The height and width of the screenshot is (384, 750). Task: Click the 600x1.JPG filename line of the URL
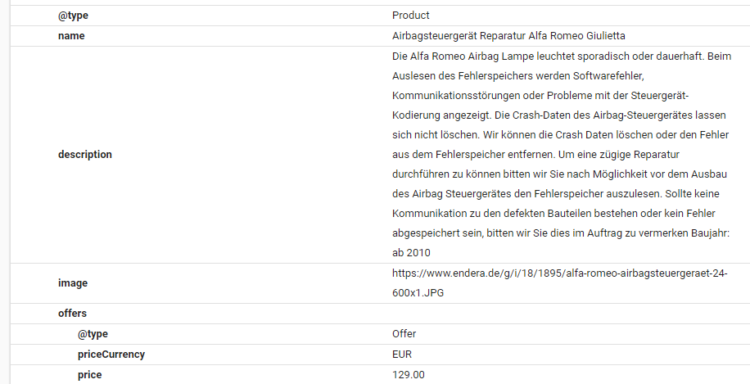pos(418,293)
